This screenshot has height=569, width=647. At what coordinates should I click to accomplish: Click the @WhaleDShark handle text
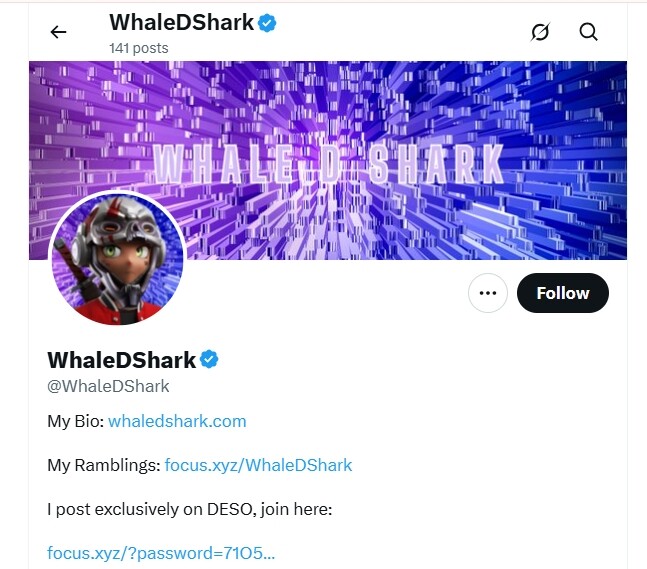point(108,386)
